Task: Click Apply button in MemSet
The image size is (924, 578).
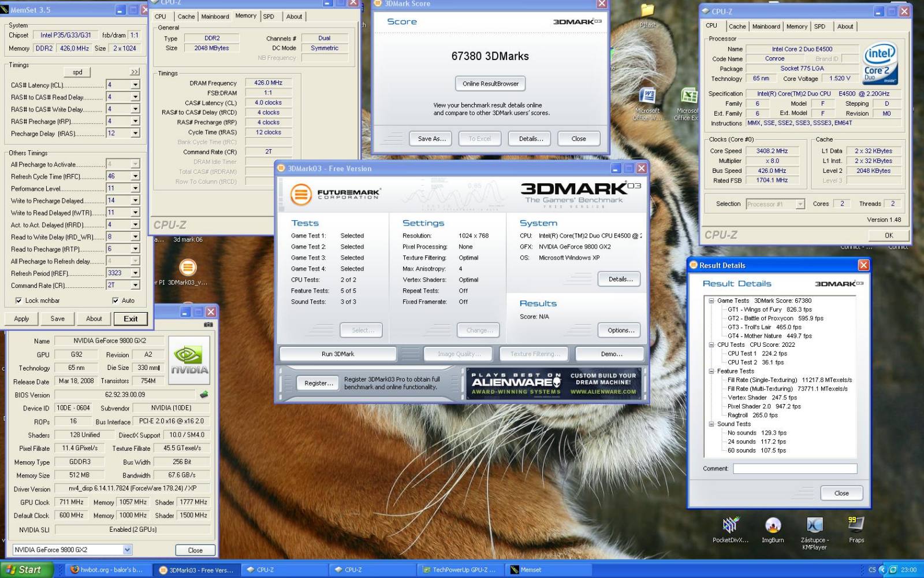Action: tap(21, 318)
